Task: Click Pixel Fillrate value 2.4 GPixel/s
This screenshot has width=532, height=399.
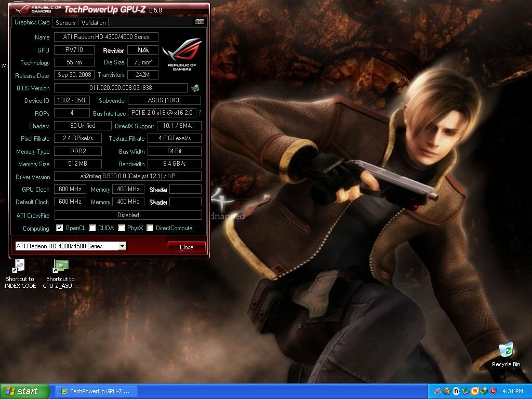Action: pyautogui.click(x=78, y=138)
